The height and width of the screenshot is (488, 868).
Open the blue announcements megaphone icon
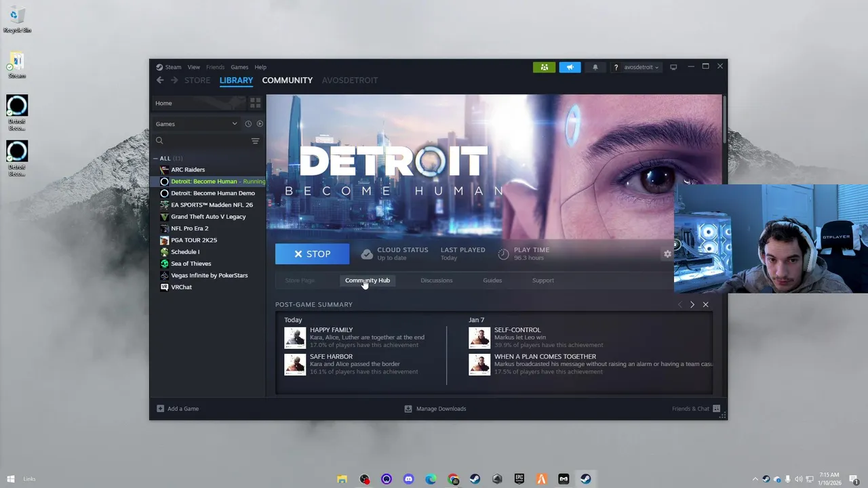point(570,67)
